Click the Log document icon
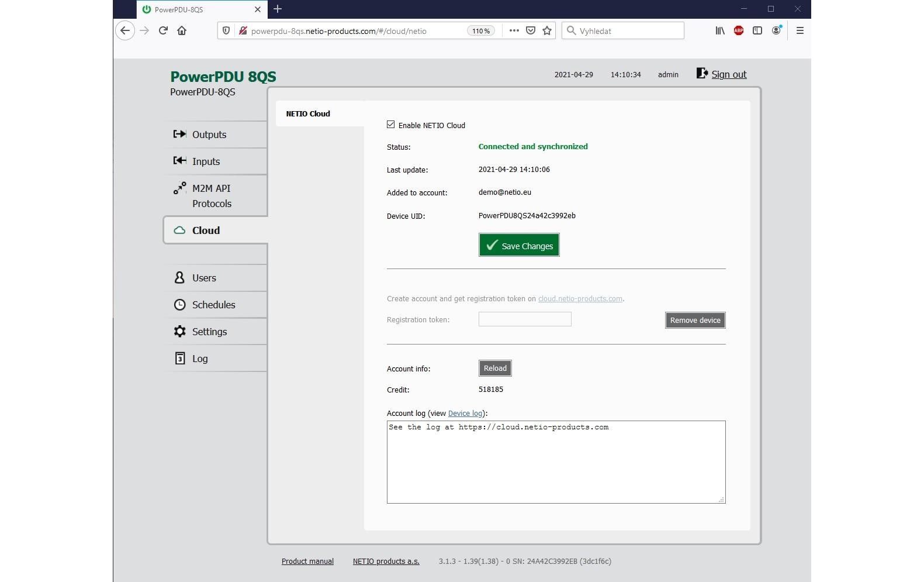924x582 pixels. (180, 358)
